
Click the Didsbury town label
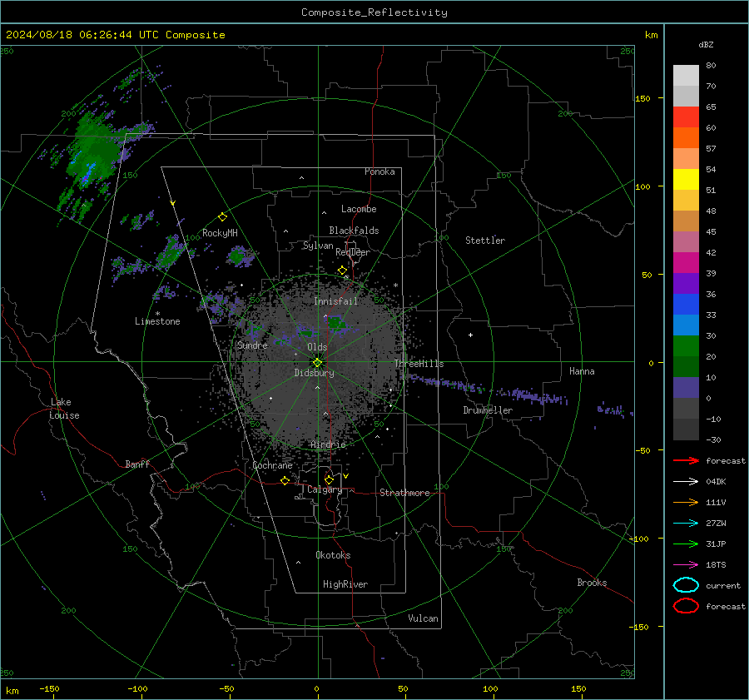[x=314, y=373]
